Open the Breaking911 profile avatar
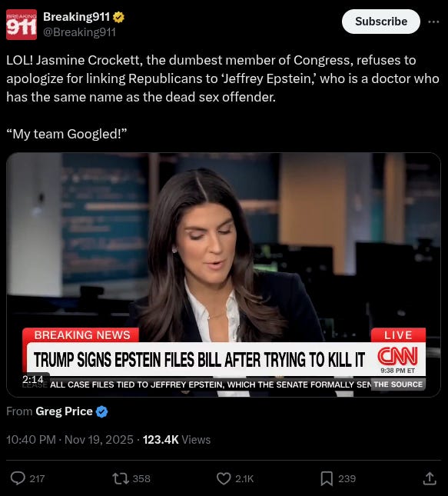 [22, 25]
